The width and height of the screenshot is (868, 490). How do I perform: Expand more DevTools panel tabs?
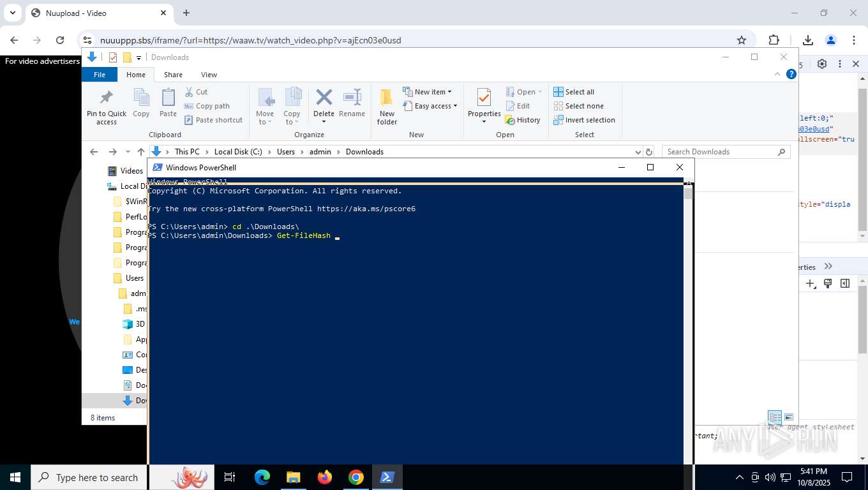pyautogui.click(x=828, y=266)
